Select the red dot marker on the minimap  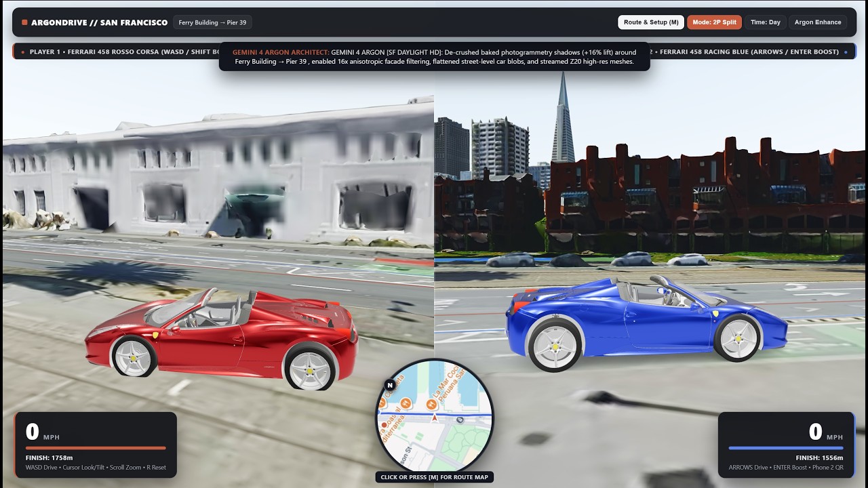[x=384, y=425]
